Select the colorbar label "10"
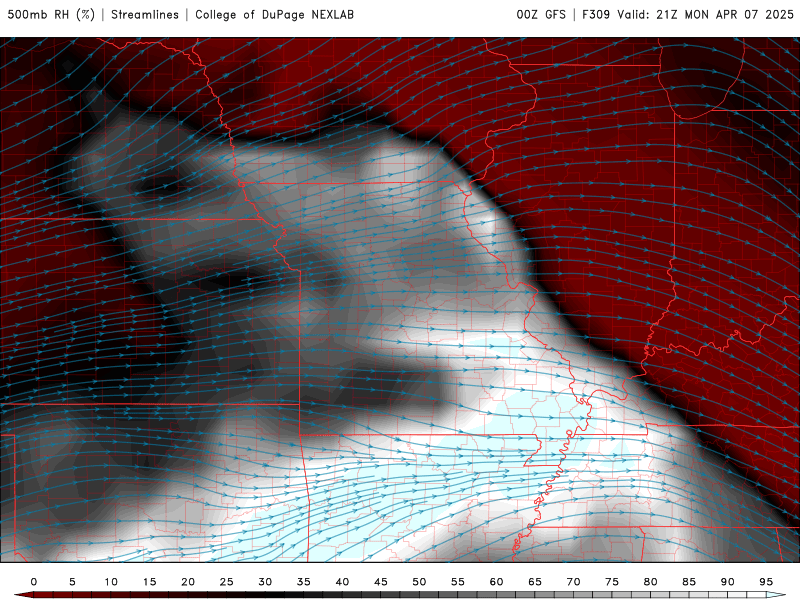The height and width of the screenshot is (600, 800). tap(111, 582)
